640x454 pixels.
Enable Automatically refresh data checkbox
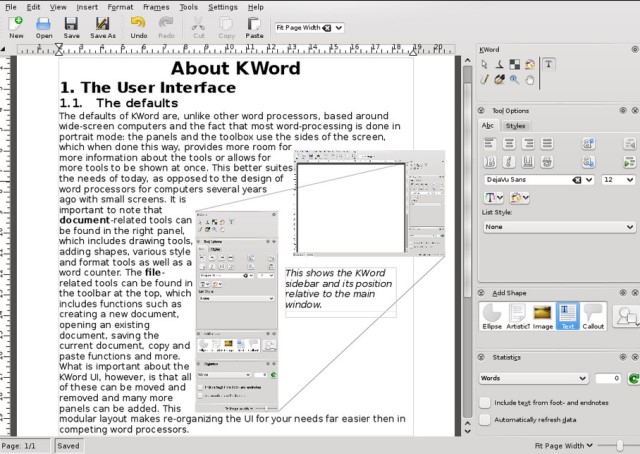point(484,420)
